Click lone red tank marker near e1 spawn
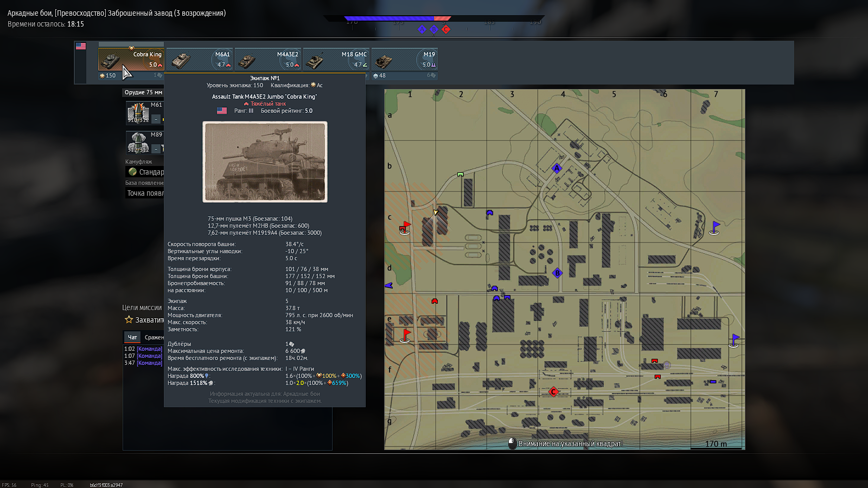The image size is (868, 488). point(435,301)
